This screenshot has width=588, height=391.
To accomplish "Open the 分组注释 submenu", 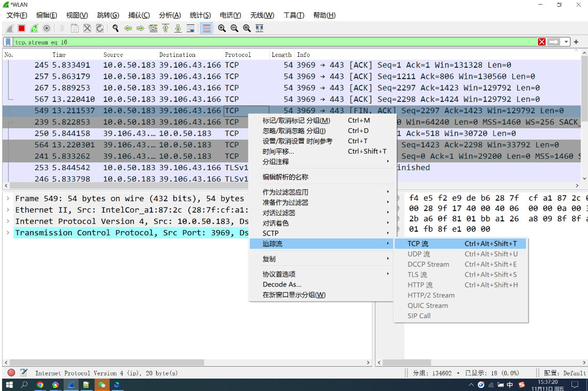I will (x=321, y=162).
